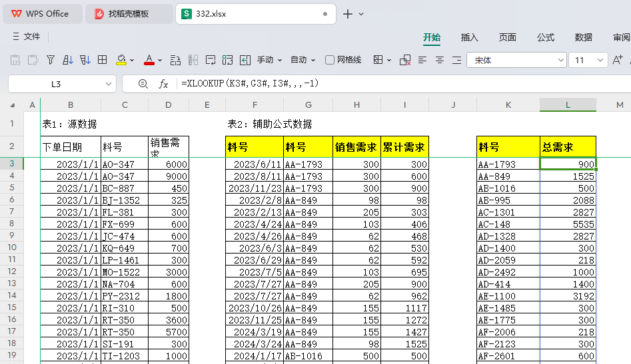Click the plus icon to open new tab
Screen dimensions: 631x364
[348, 14]
